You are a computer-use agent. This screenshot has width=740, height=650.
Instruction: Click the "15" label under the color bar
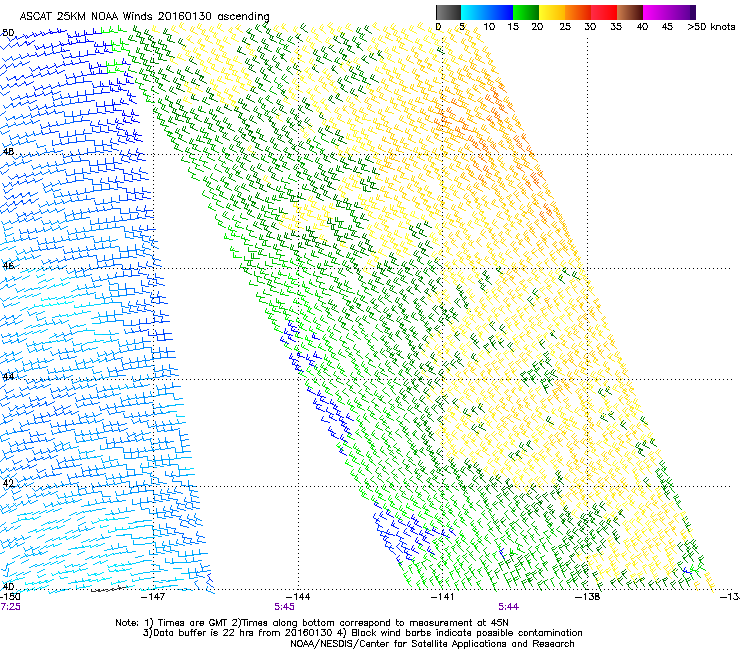513,27
